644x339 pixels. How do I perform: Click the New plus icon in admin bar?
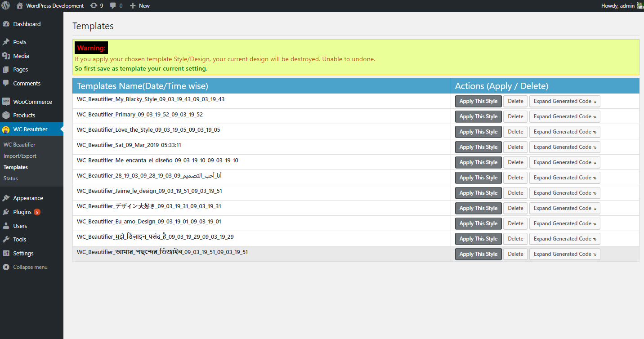tap(133, 6)
